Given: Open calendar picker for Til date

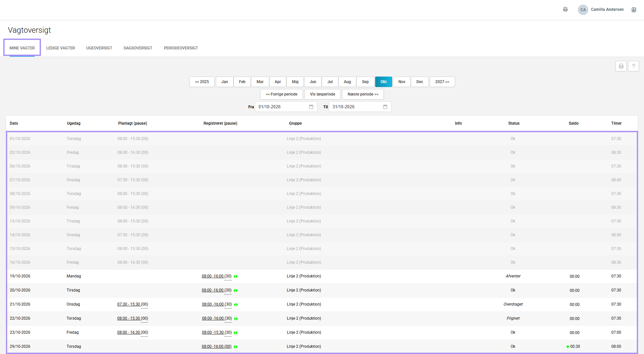Looking at the screenshot, I should coord(385,107).
